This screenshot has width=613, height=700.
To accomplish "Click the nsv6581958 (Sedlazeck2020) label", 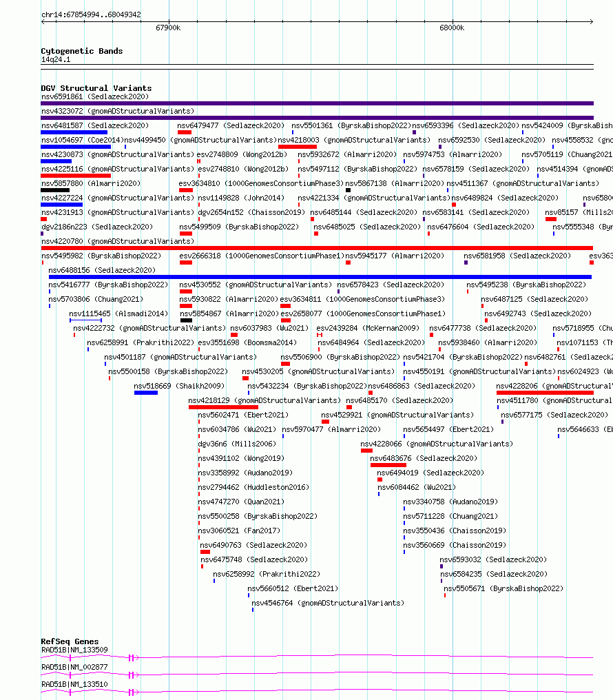I will pyautogui.click(x=517, y=256).
